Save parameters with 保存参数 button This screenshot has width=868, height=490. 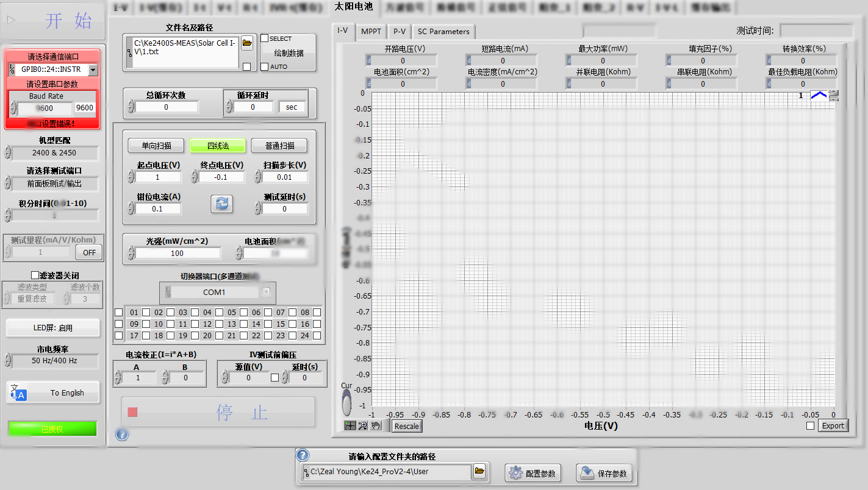(604, 473)
